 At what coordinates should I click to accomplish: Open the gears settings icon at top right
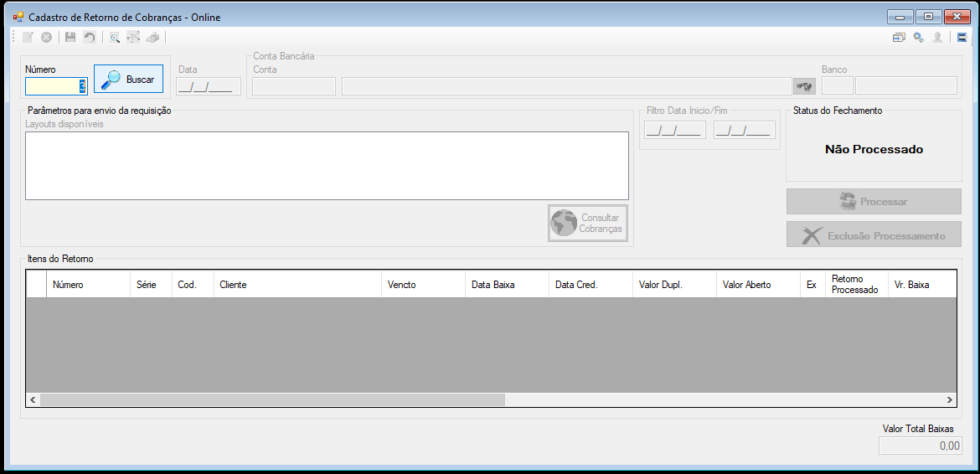918,38
